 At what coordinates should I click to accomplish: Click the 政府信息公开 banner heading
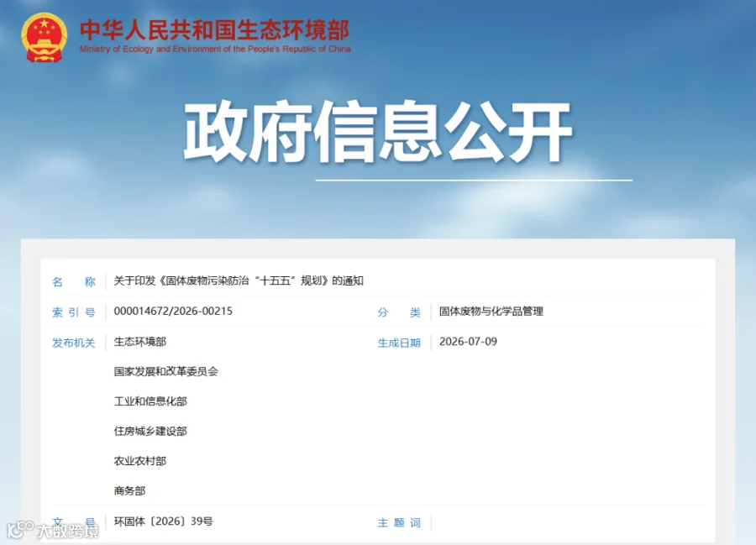377,132
